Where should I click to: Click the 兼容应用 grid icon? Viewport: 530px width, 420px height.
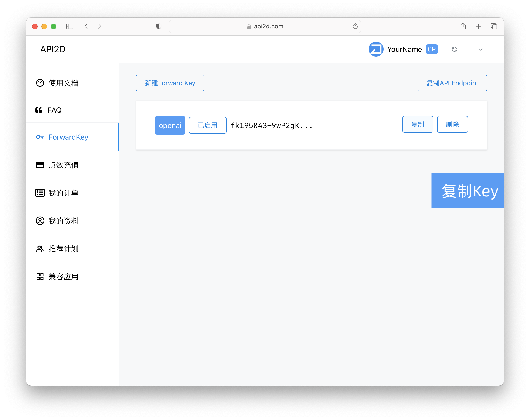(x=40, y=277)
